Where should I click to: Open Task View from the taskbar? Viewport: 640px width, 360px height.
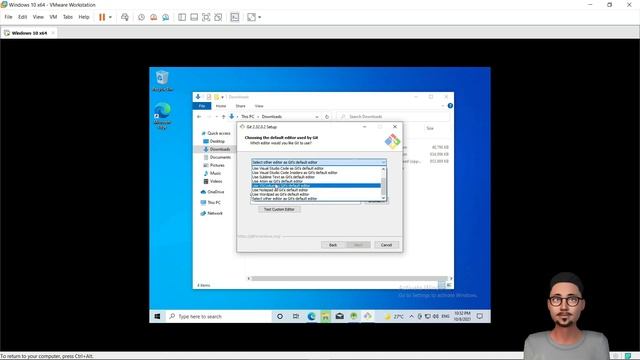(296, 316)
